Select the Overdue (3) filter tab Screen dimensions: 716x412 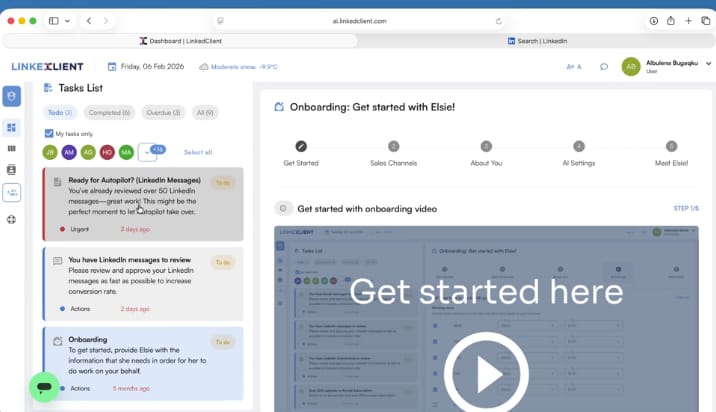coord(163,112)
